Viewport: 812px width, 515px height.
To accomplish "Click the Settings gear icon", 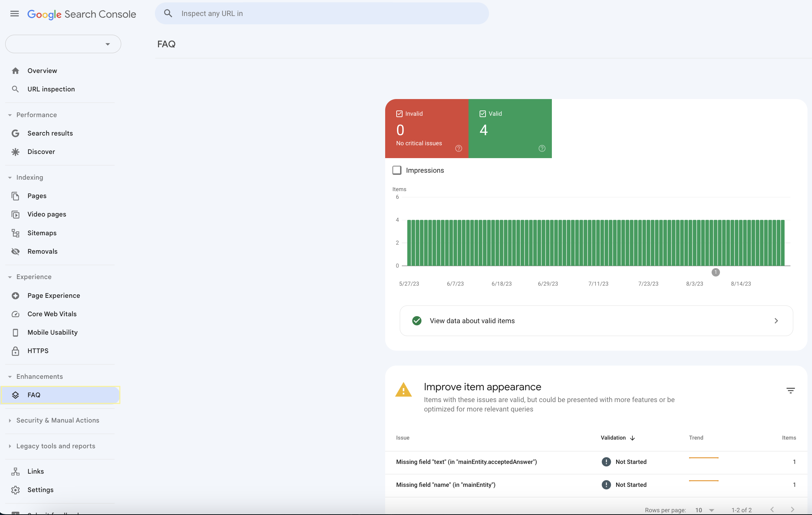I will coord(15,490).
